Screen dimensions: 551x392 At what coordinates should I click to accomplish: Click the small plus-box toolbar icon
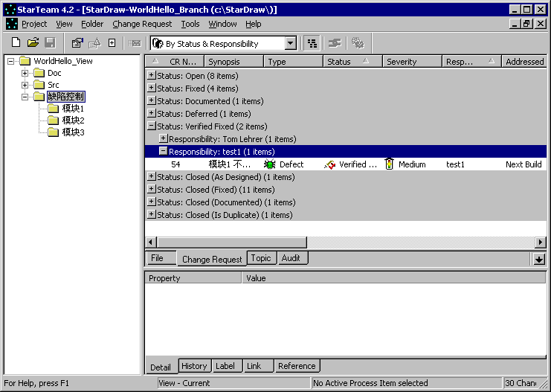(x=112, y=43)
